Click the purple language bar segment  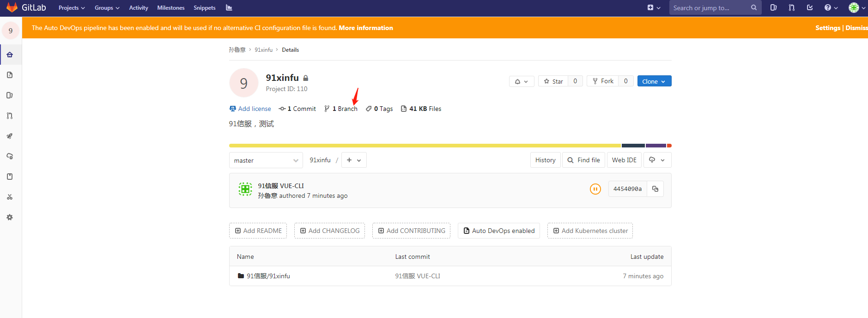656,146
